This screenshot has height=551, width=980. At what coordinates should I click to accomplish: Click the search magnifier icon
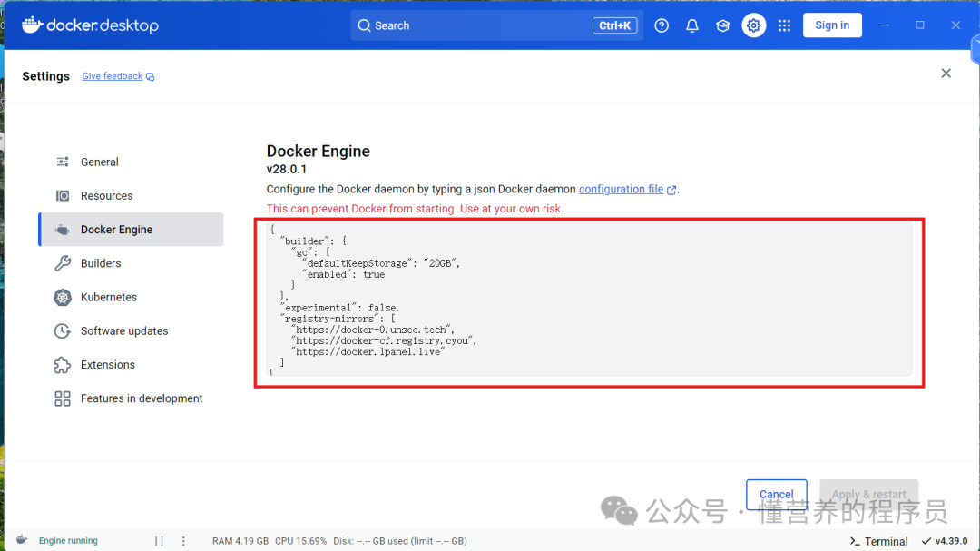pos(364,25)
